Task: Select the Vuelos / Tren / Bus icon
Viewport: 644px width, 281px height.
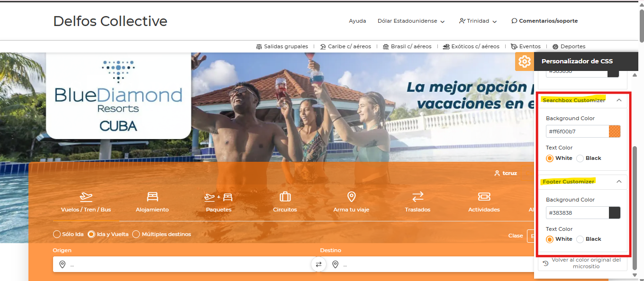Action: [x=86, y=197]
